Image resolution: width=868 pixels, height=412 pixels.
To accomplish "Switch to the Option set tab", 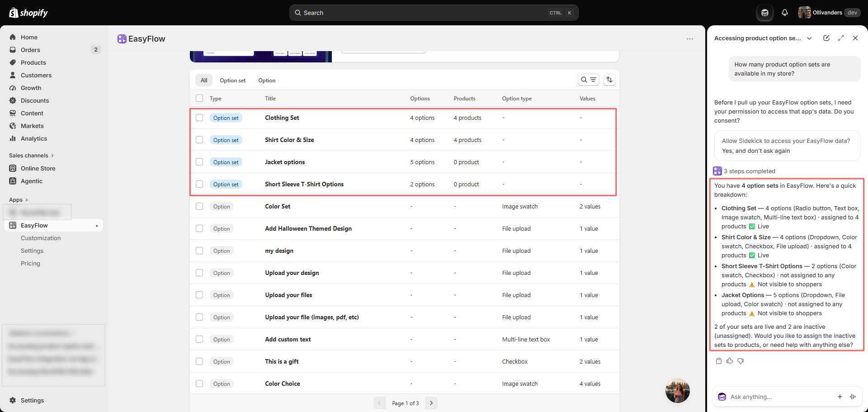I will coord(232,80).
